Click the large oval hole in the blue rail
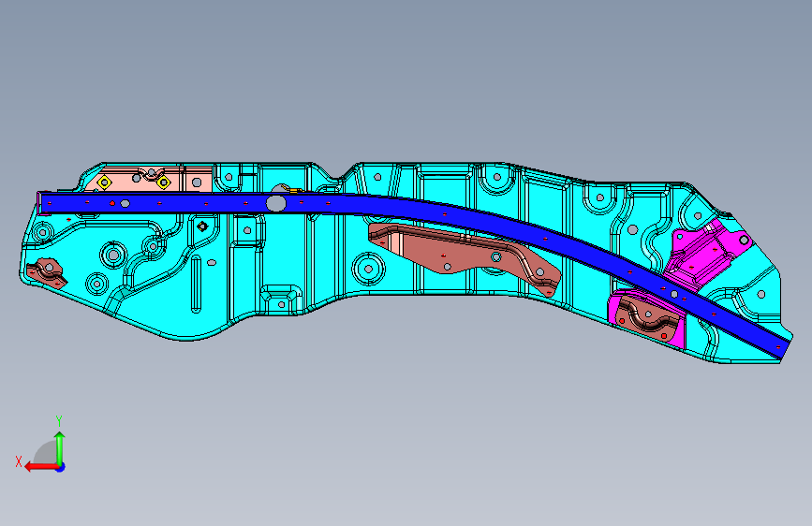 click(x=276, y=203)
